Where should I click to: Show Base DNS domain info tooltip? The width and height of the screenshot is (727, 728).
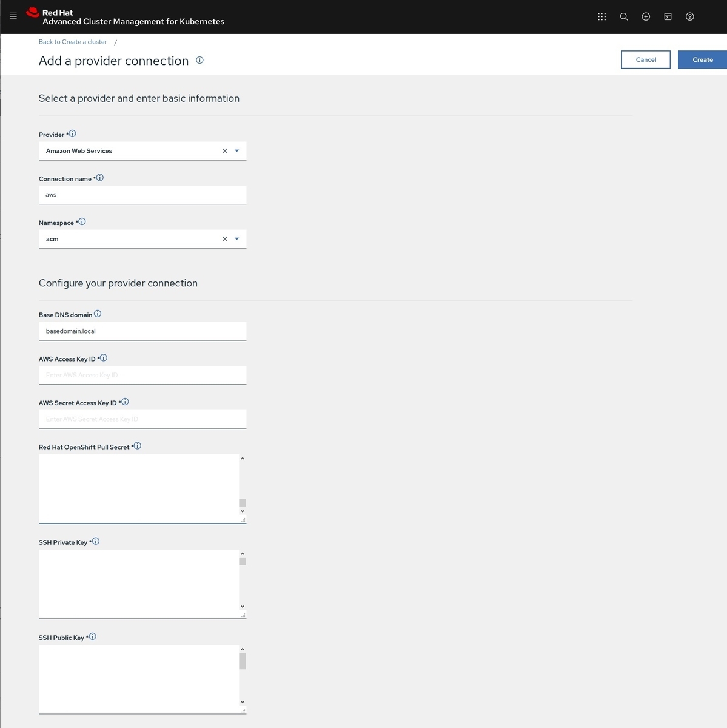click(x=98, y=314)
